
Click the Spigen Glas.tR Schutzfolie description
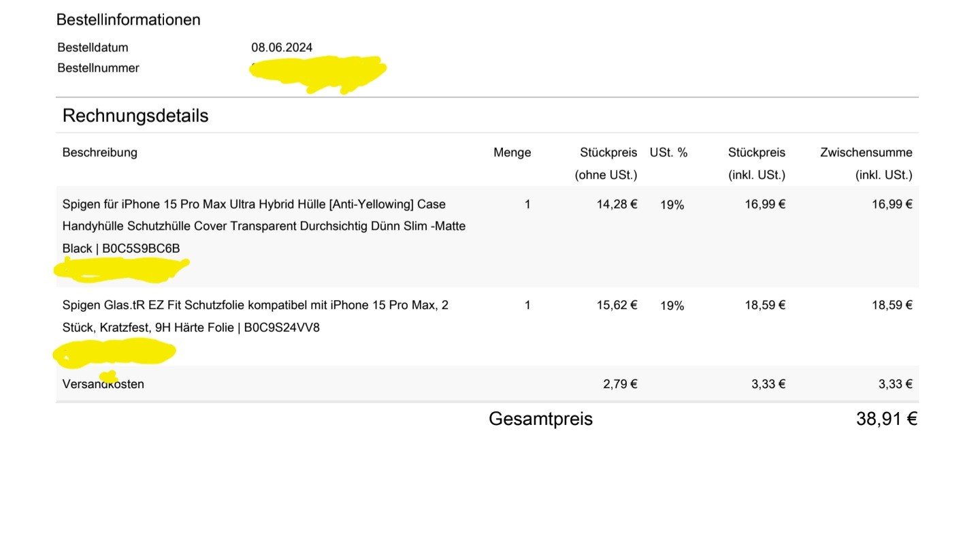click(255, 306)
